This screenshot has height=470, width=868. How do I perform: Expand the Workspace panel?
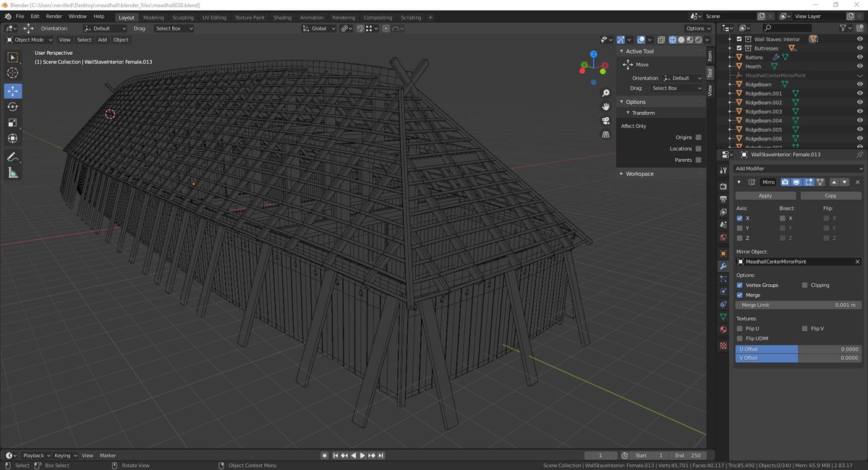click(621, 174)
